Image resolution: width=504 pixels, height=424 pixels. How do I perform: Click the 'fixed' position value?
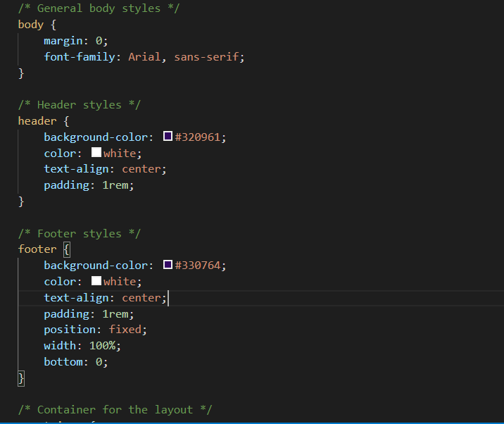(125, 330)
